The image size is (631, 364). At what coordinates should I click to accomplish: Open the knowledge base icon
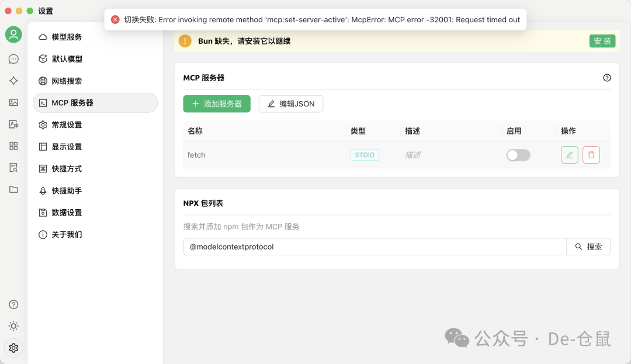[x=13, y=168]
